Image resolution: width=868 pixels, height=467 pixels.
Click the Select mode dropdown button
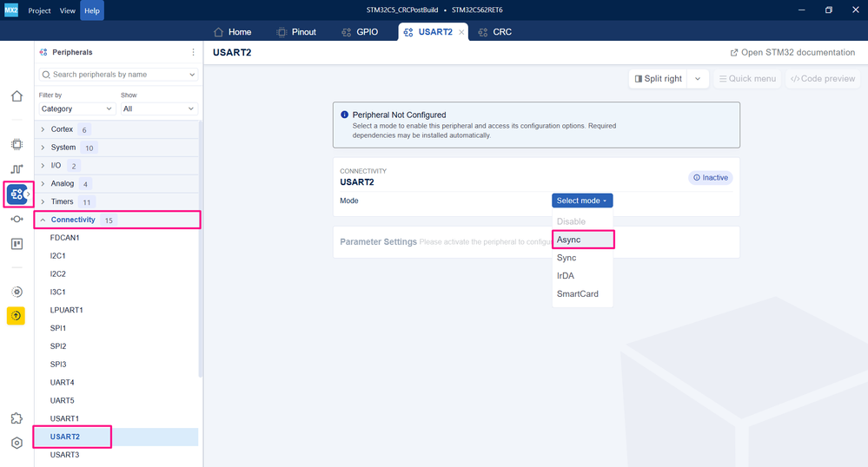582,201
